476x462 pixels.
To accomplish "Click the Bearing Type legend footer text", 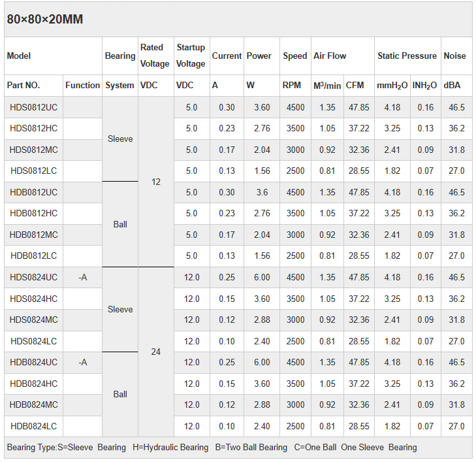I will click(x=212, y=447).
